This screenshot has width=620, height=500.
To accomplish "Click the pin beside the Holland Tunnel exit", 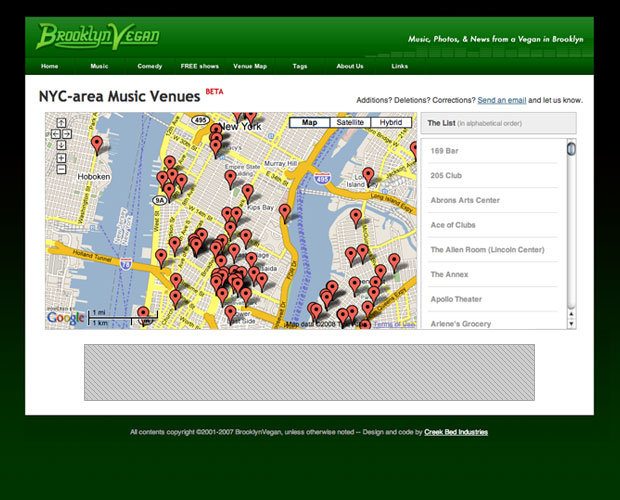I will [161, 258].
